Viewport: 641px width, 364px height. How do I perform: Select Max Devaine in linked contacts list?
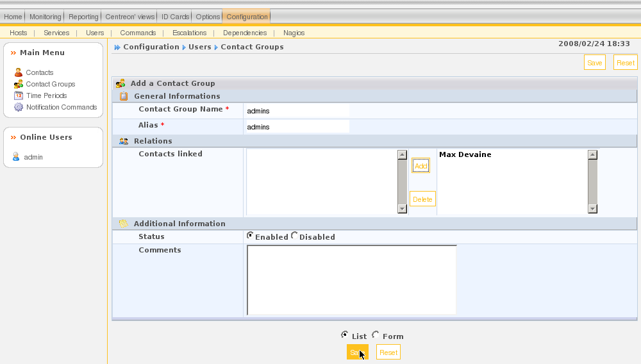(465, 154)
